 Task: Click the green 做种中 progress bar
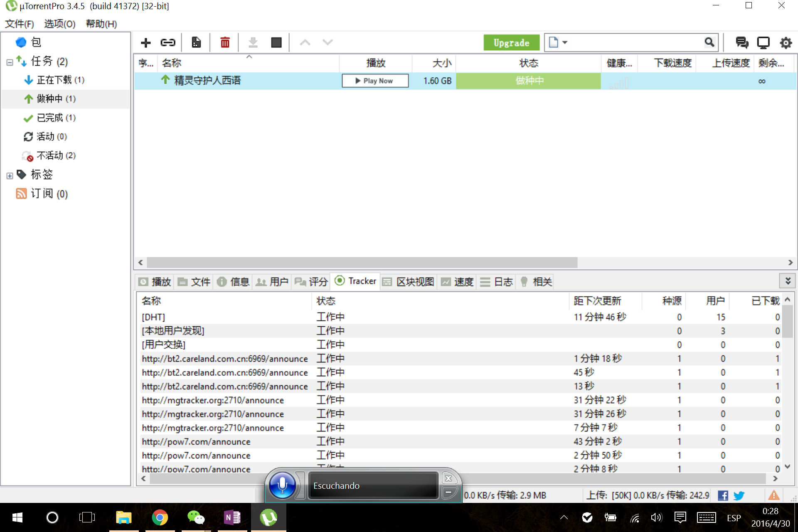(528, 81)
